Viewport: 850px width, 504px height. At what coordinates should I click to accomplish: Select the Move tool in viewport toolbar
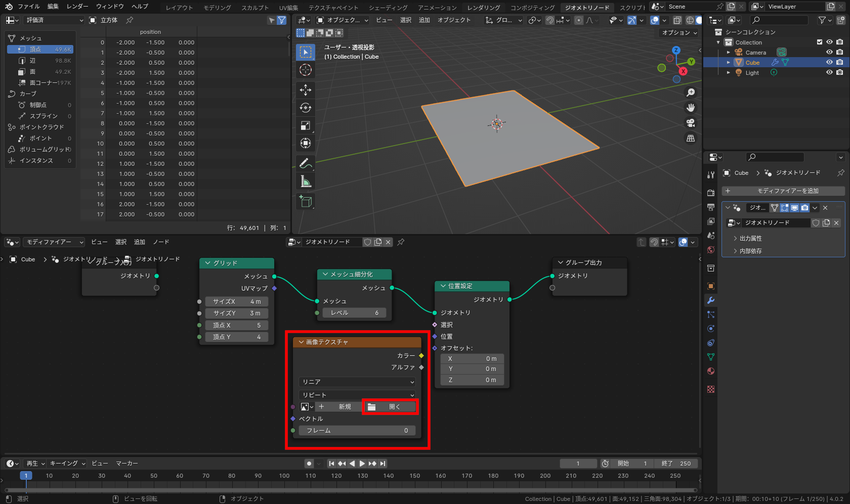tap(305, 90)
